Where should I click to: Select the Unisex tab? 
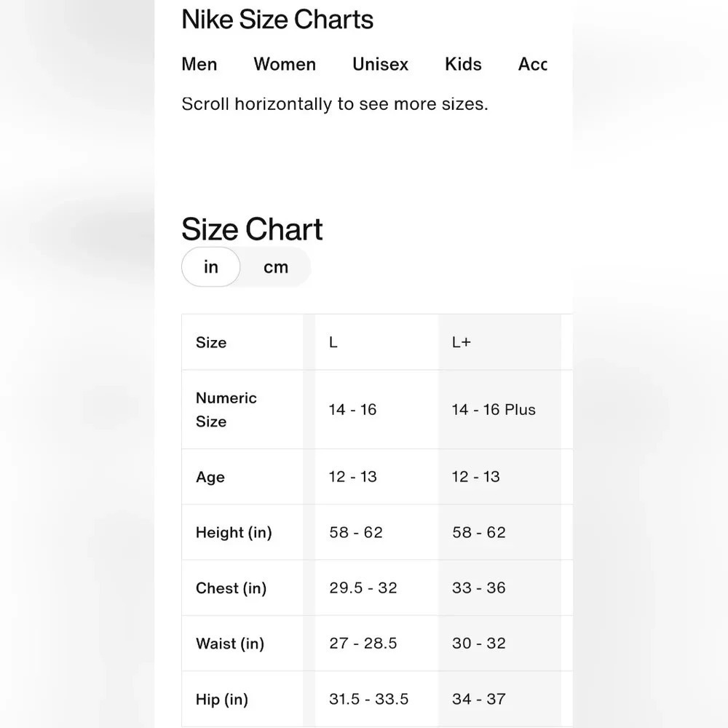coord(380,64)
